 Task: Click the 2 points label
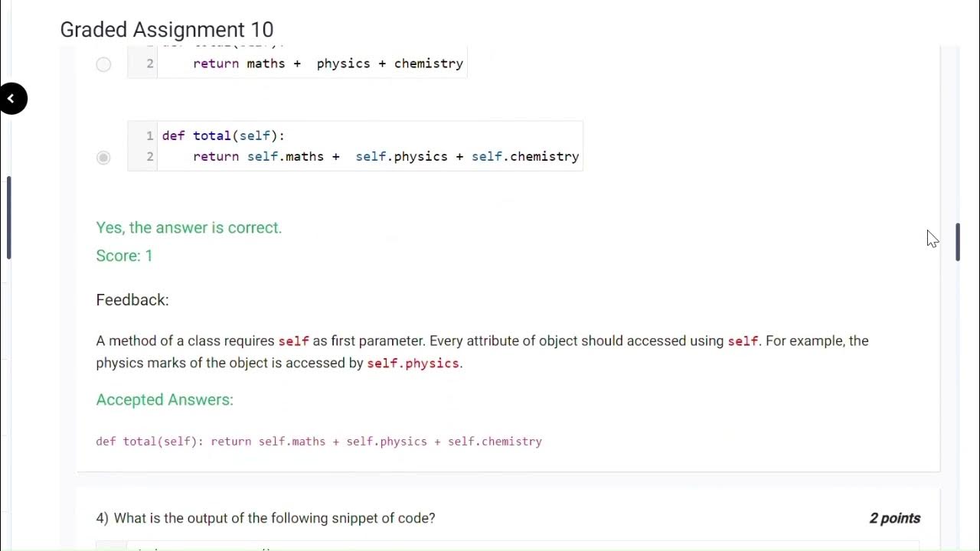pyautogui.click(x=894, y=518)
